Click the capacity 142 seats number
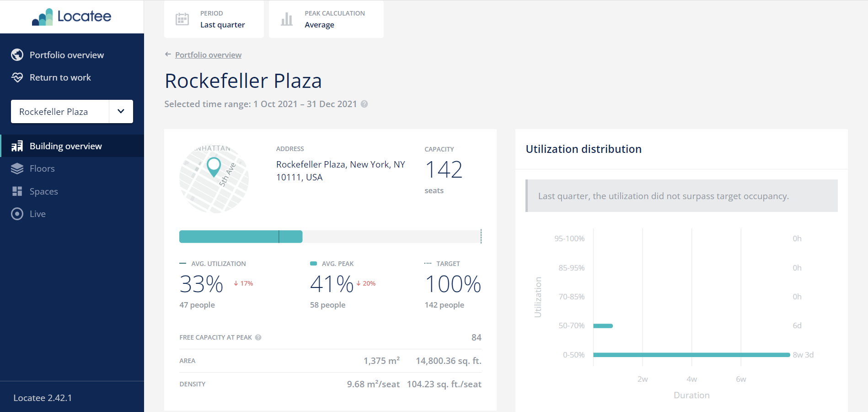The width and height of the screenshot is (868, 412). pyautogui.click(x=444, y=169)
